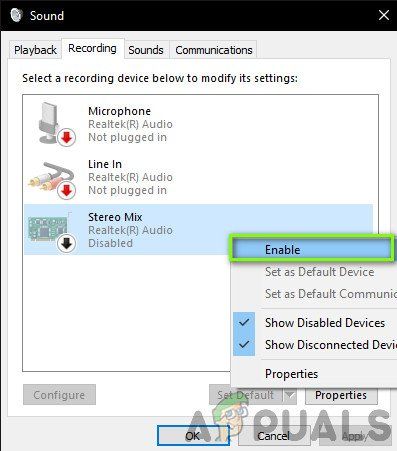This screenshot has height=451, width=397.
Task: Open the Sounds tab
Action: (146, 50)
